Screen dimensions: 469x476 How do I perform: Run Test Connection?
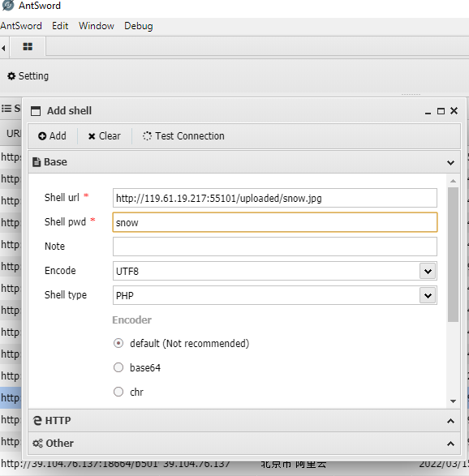coord(183,136)
